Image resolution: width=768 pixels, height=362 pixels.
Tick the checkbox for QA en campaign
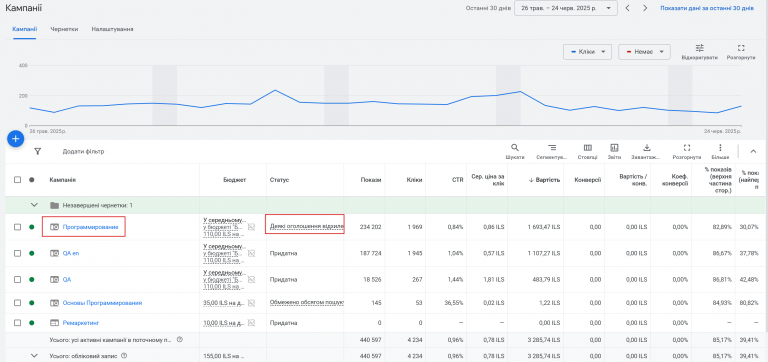point(18,253)
